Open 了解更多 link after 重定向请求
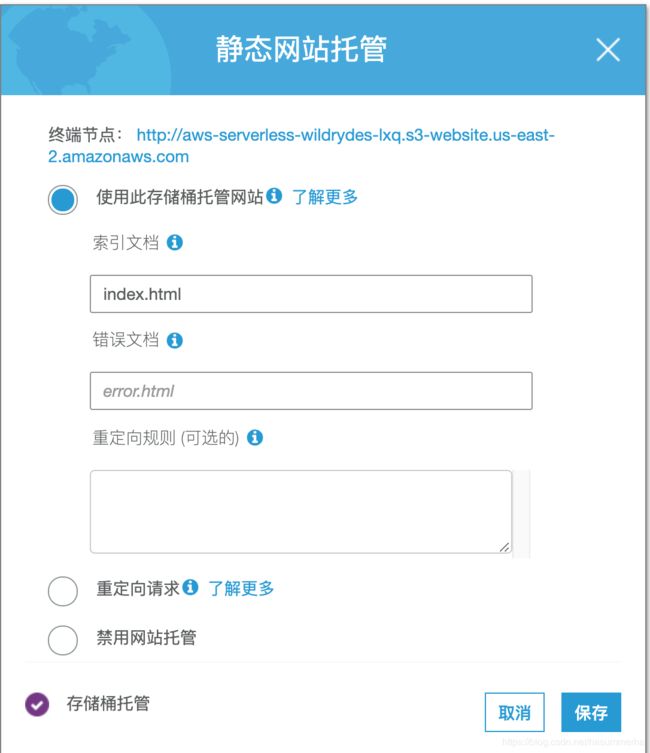The height and width of the screenshot is (753, 650). click(241, 588)
